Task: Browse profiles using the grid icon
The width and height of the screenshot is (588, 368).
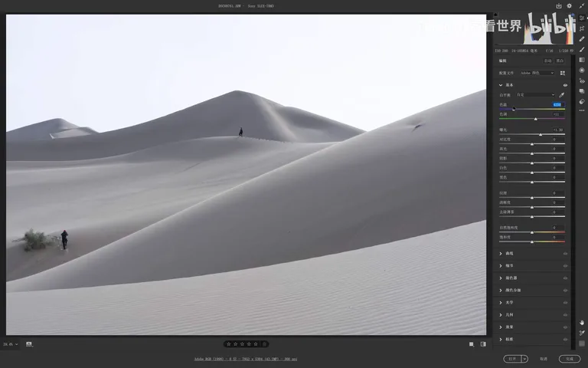Action: tap(563, 73)
